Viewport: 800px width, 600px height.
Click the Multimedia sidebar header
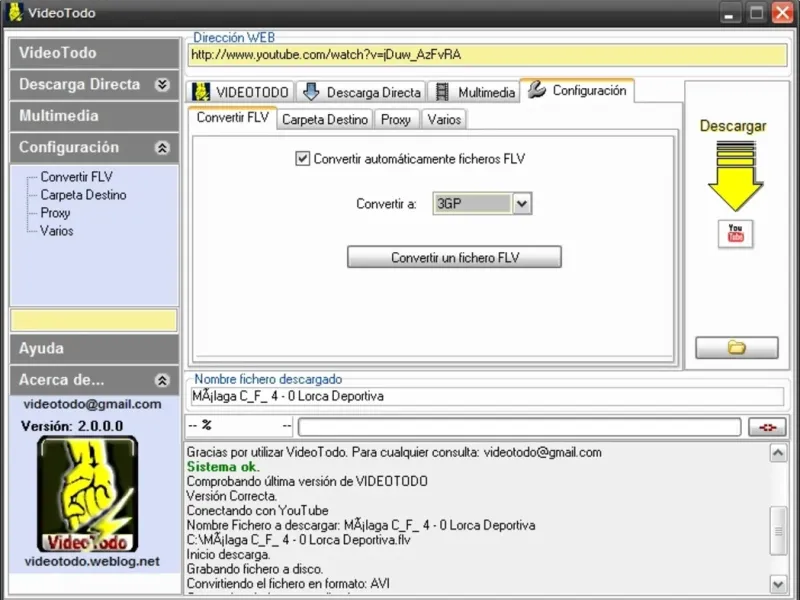tap(94, 116)
